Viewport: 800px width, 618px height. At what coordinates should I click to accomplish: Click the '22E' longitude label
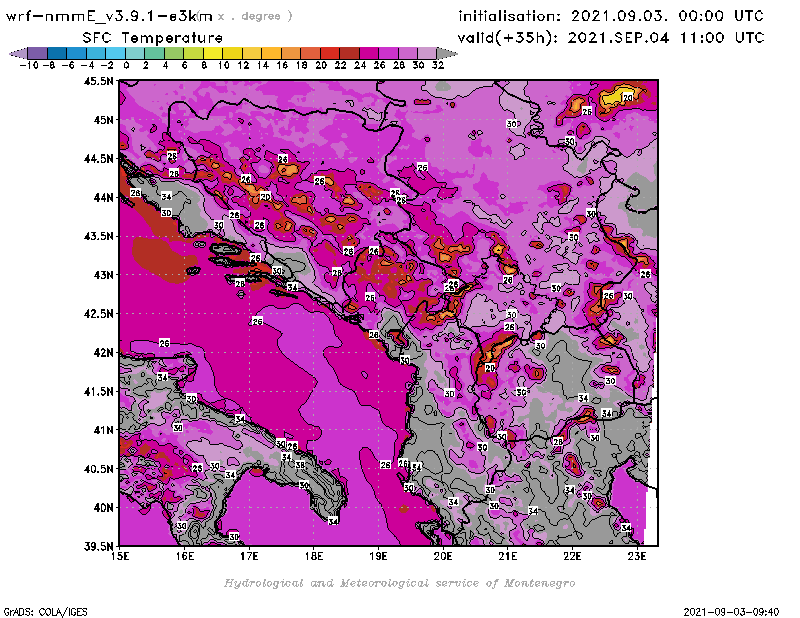pyautogui.click(x=572, y=556)
